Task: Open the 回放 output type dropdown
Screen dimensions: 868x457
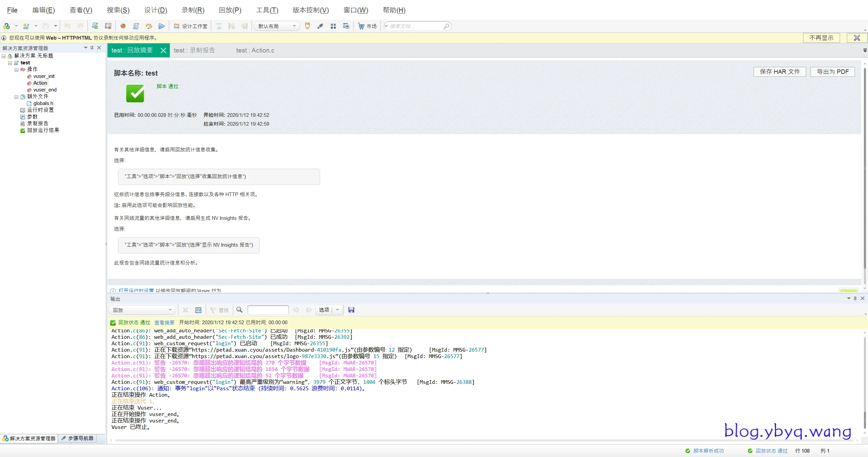Action: [x=170, y=310]
